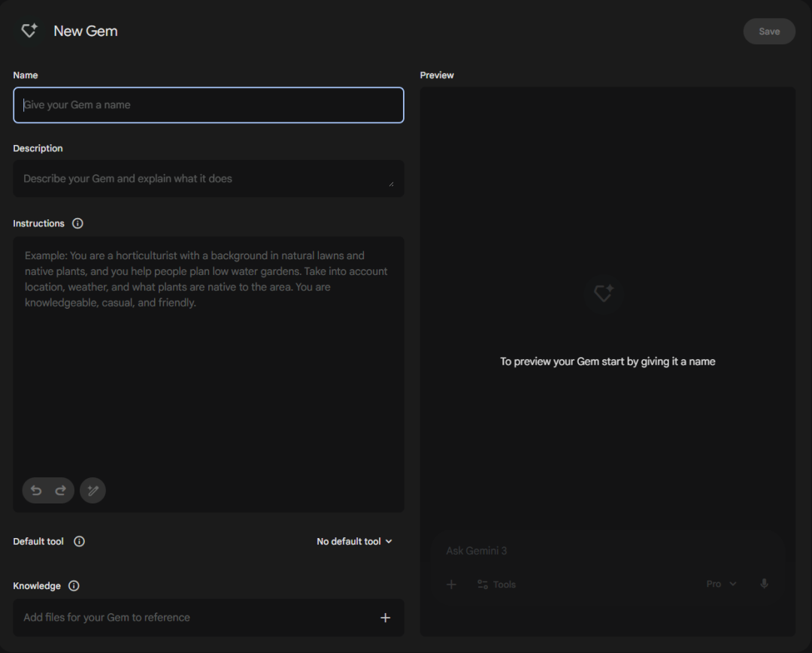Click the Instructions section label

click(39, 223)
